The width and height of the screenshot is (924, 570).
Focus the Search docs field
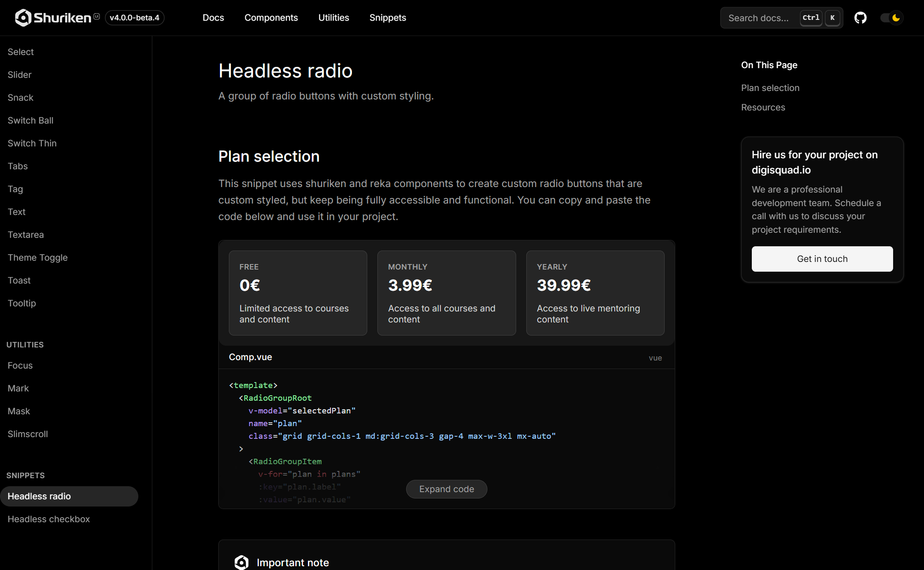click(x=781, y=18)
